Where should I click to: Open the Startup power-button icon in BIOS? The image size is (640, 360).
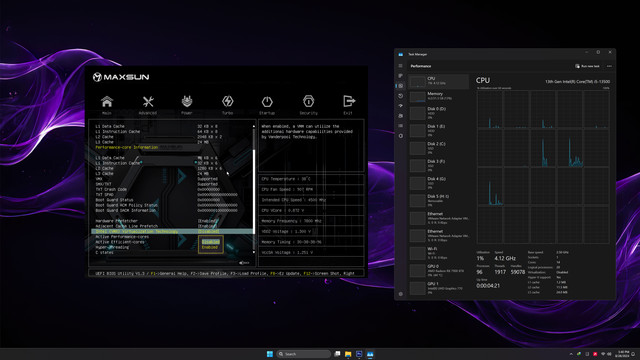[267, 101]
